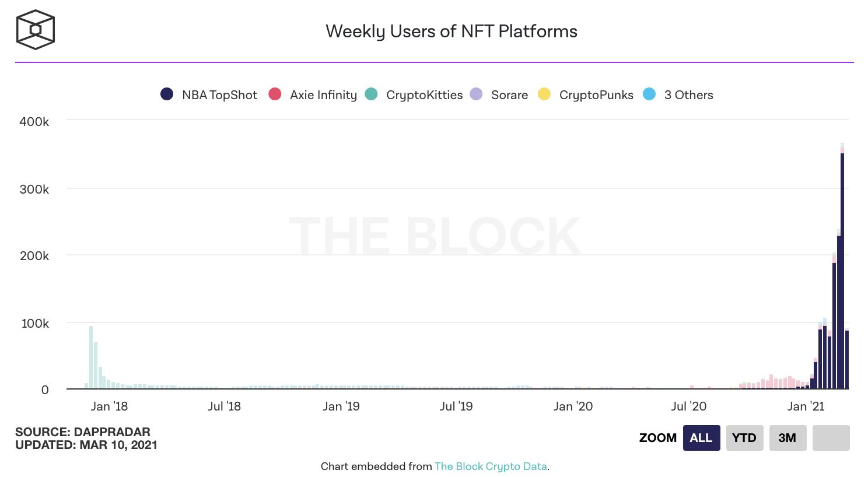Click the NBA TopShot dark legend dot
Viewport: 868px width, 477px height.
(x=167, y=94)
